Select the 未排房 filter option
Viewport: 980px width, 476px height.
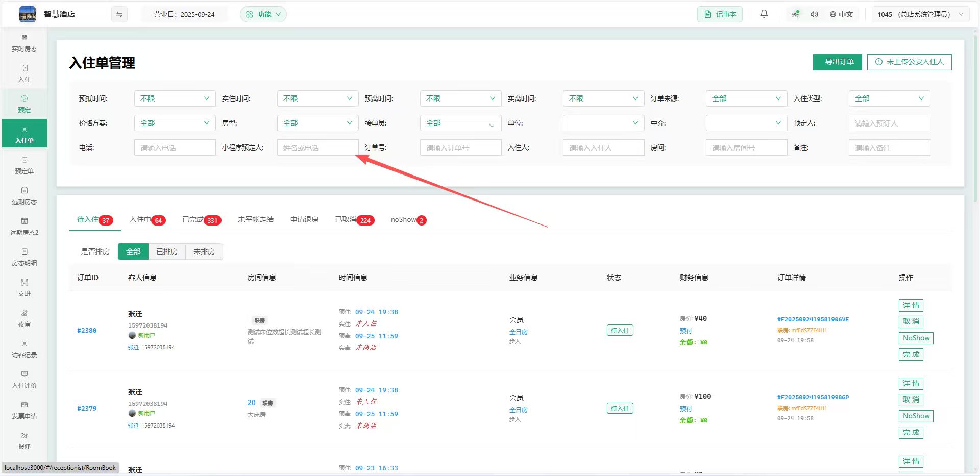coord(204,252)
